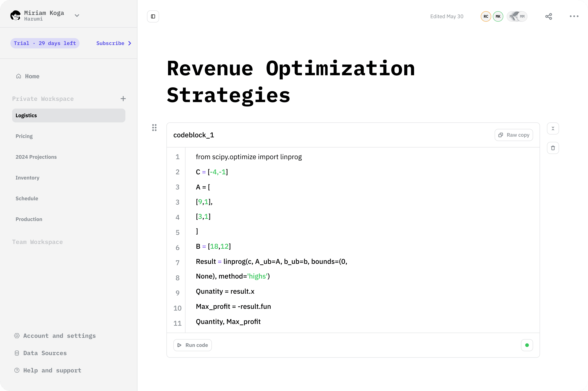Click the green status indicator button
The image size is (588, 391).
pos(527,345)
